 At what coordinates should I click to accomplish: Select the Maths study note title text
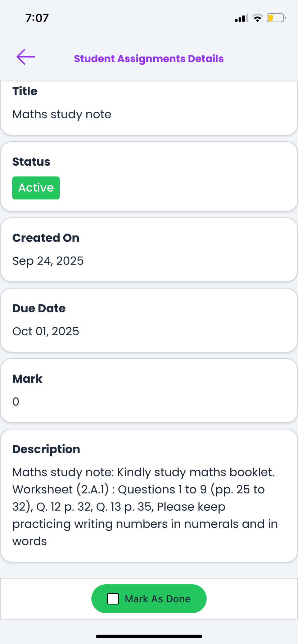tap(62, 114)
